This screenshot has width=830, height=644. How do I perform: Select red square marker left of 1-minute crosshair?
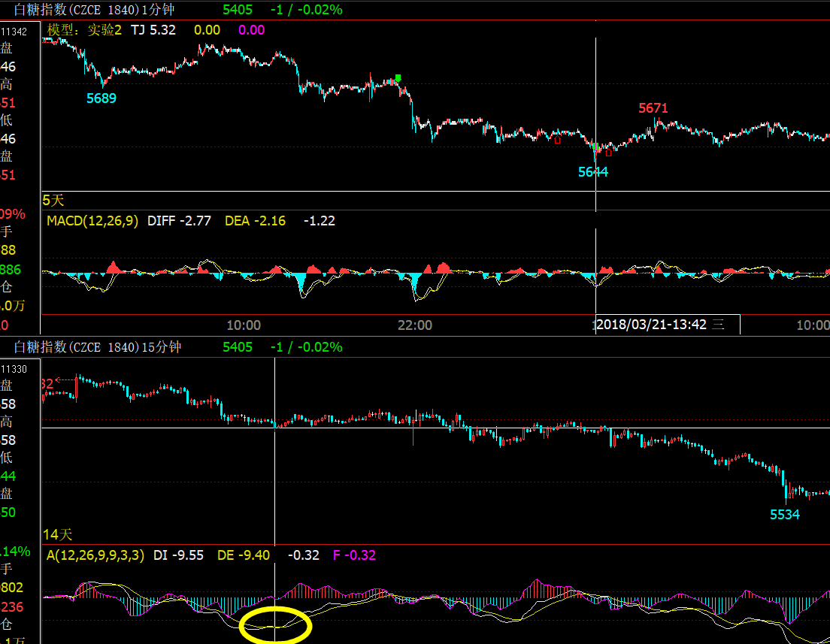pos(557,140)
